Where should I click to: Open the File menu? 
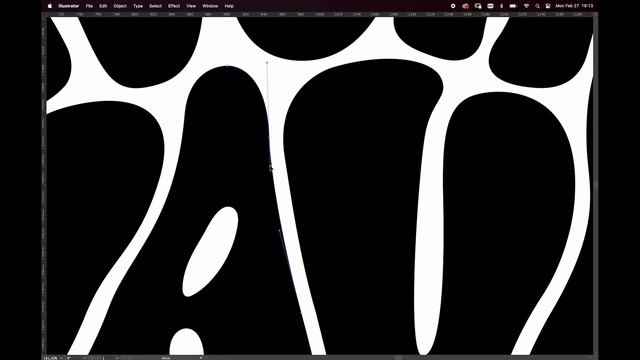click(x=89, y=6)
